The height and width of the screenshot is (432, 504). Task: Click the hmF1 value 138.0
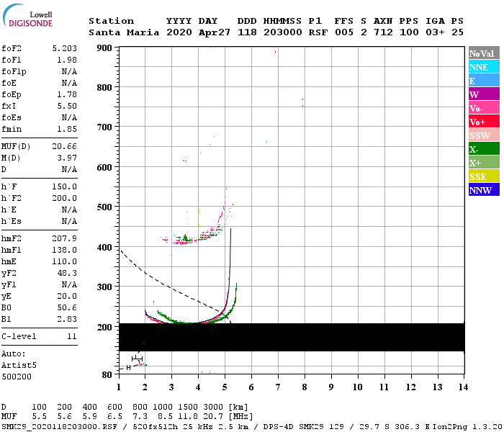65,250
